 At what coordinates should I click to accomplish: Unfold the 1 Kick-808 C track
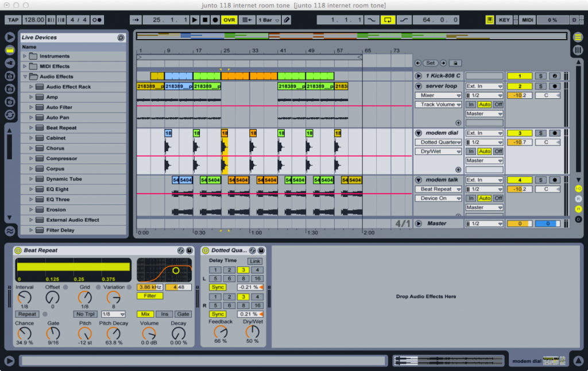(x=419, y=76)
